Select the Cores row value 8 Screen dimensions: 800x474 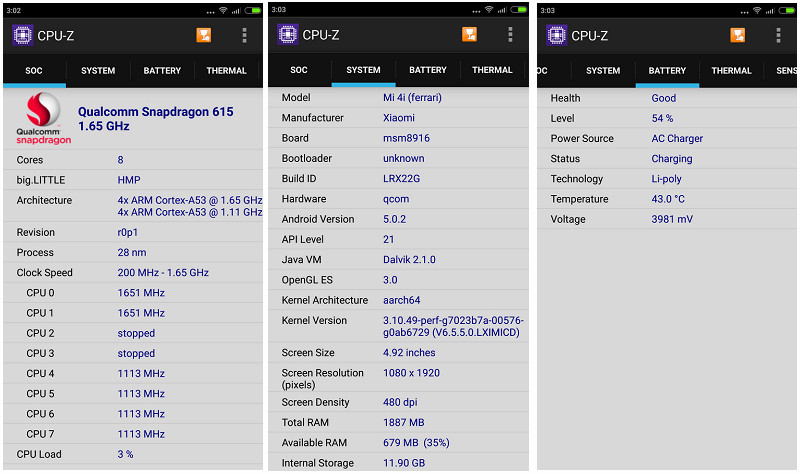pos(120,160)
